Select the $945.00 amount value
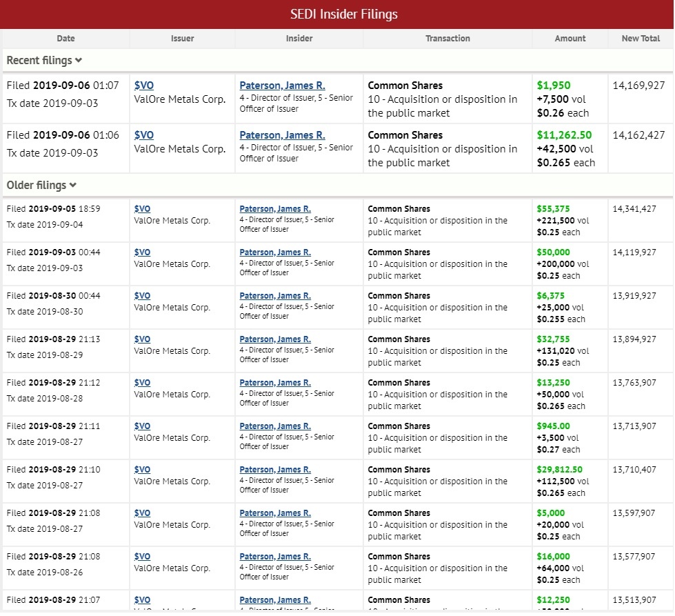The image size is (675, 616). pyautogui.click(x=553, y=426)
